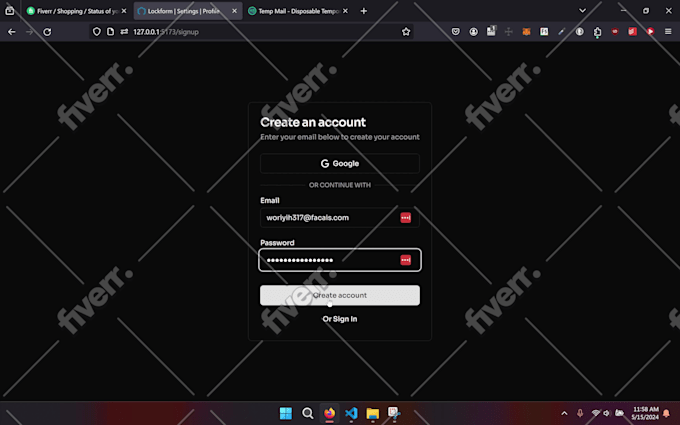Open the Firefox hamburger application menu
Viewport: 680px width, 425px height.
(x=668, y=32)
